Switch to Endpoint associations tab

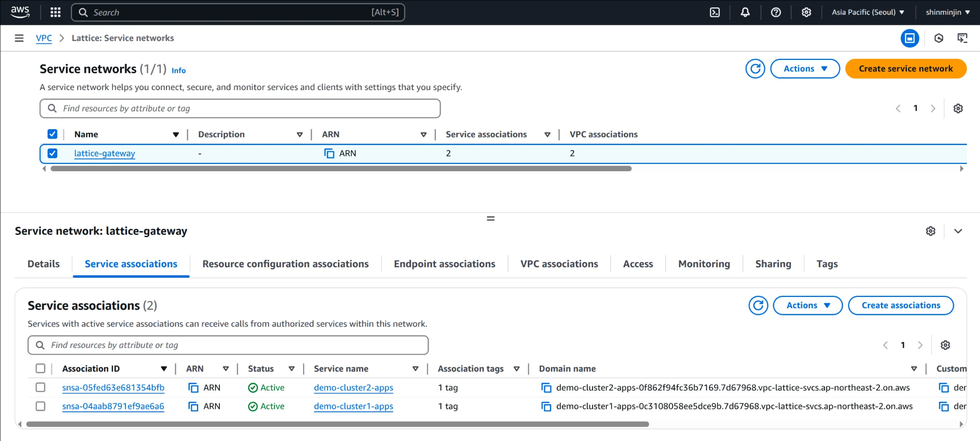(444, 264)
